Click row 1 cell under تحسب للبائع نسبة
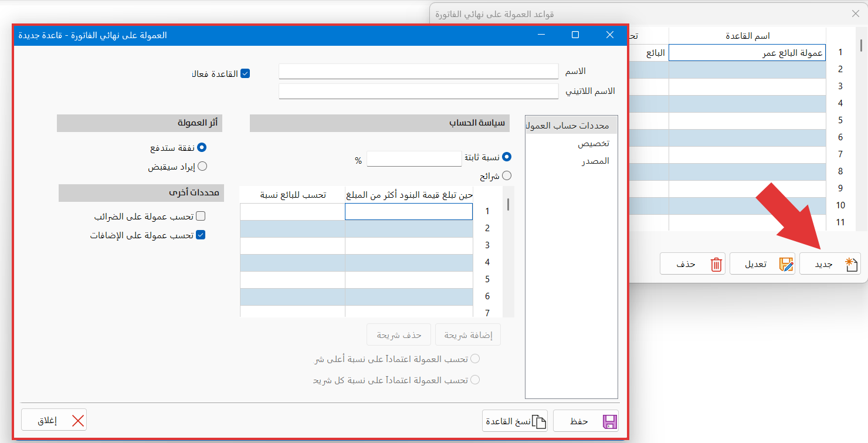Screen dimensions: 868x443 pyautogui.click(x=293, y=211)
